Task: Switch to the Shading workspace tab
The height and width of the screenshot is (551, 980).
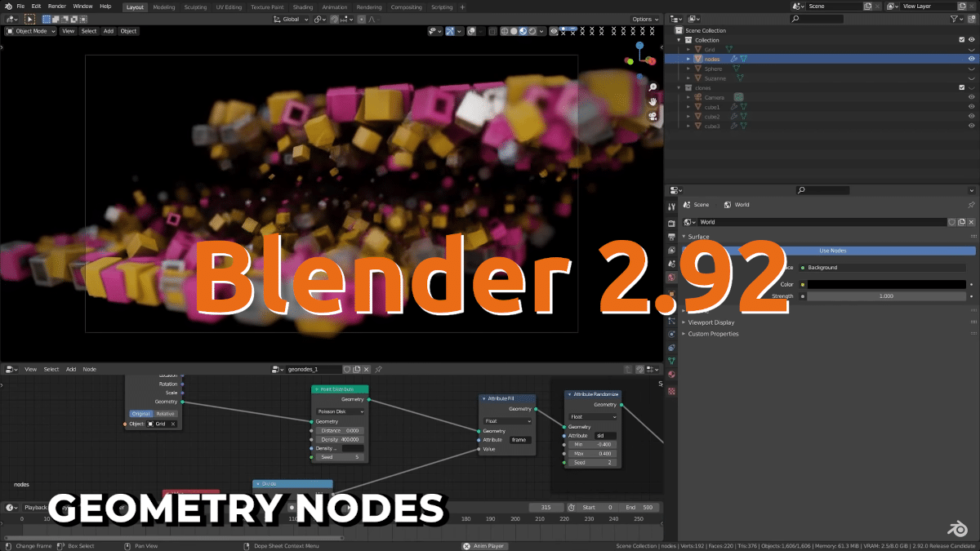Action: pos(302,7)
